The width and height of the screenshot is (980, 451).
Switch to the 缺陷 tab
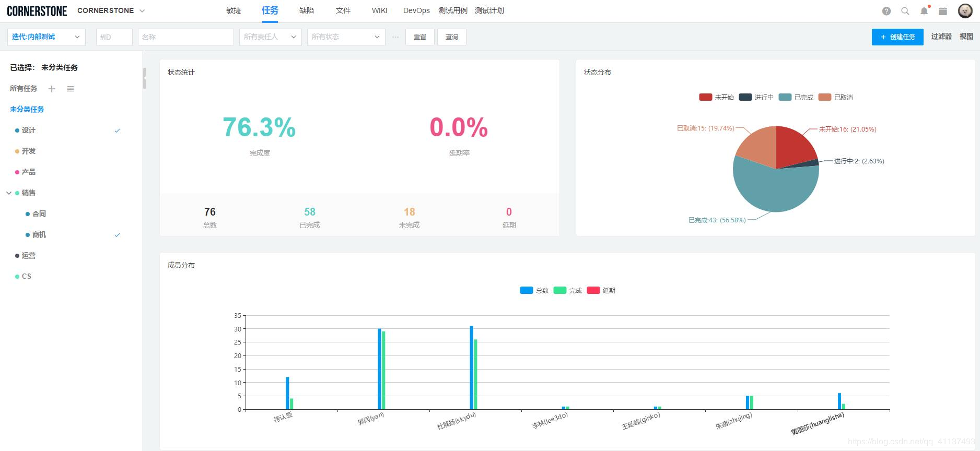[x=307, y=10]
